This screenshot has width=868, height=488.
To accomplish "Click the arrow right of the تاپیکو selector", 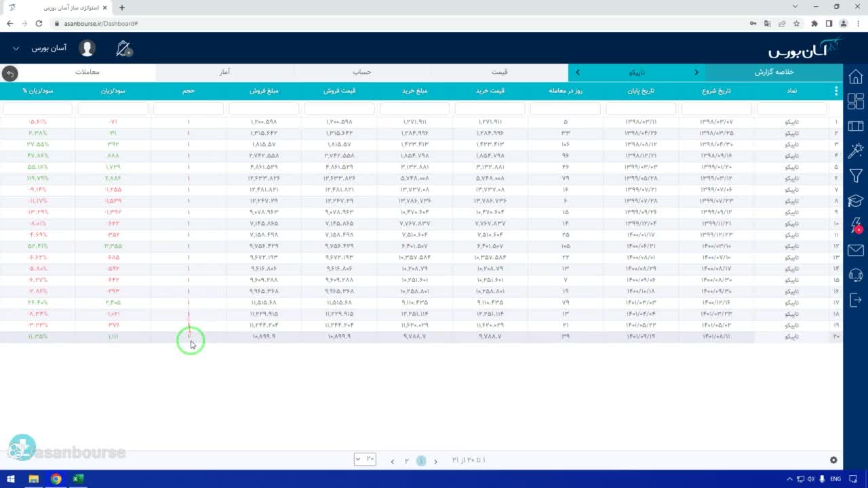I will [696, 72].
